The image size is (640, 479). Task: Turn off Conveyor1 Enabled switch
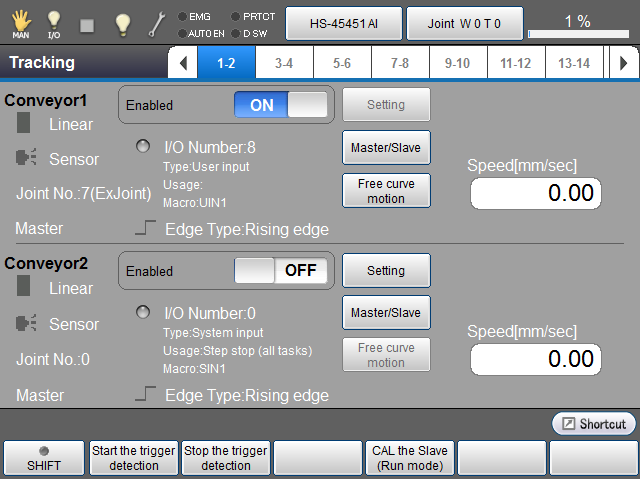click(281, 105)
